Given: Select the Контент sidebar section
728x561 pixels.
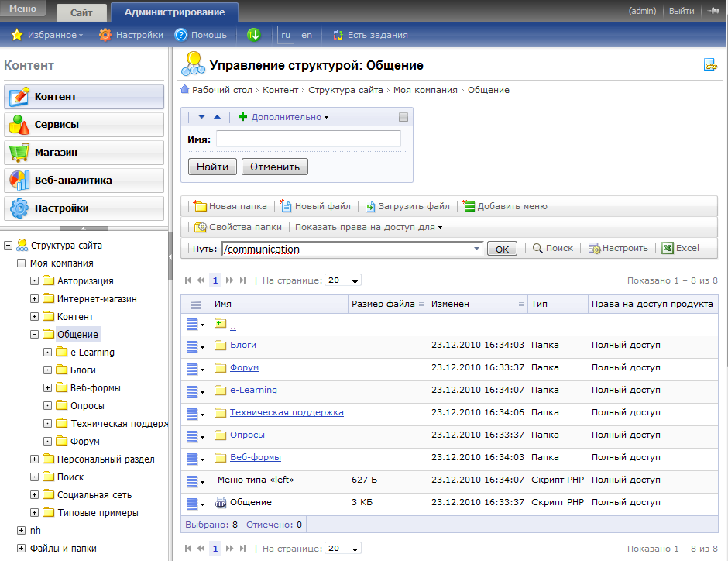Looking at the screenshot, I should [84, 97].
